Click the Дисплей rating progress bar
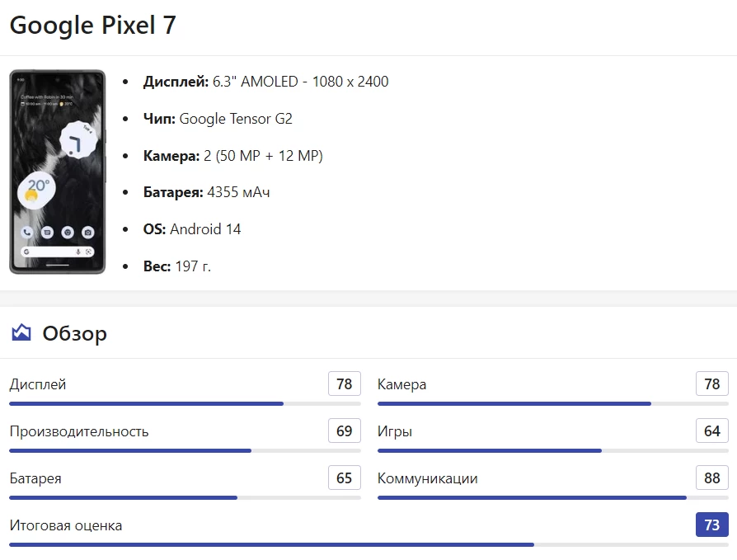Viewport: 737px width, 560px height. (185, 404)
